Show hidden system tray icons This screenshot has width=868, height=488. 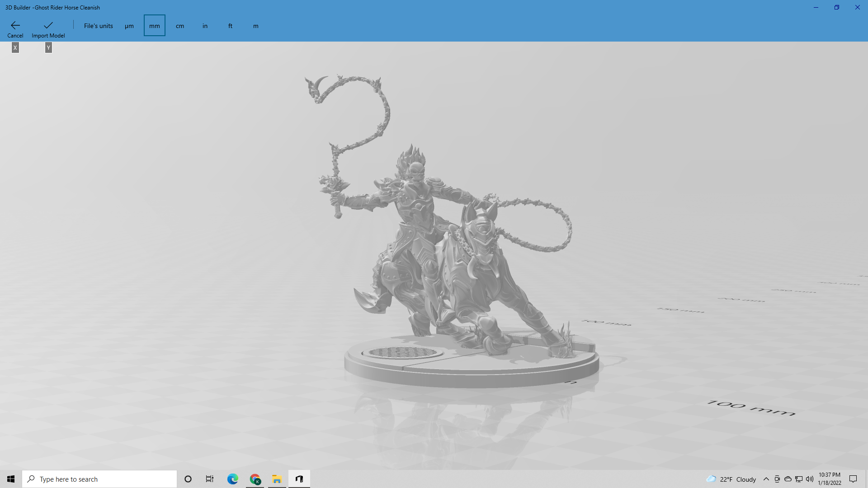click(766, 479)
